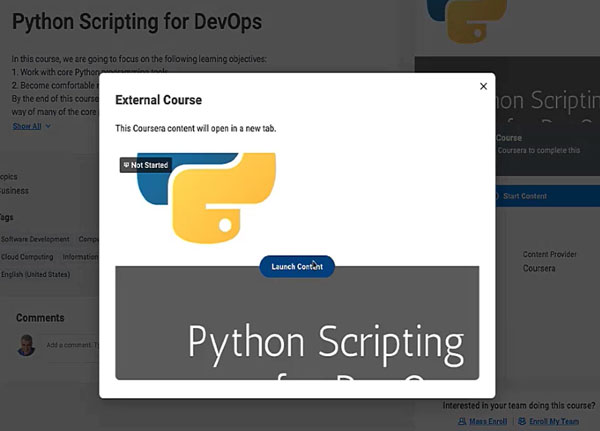The width and height of the screenshot is (600, 431).
Task: Click the Start Content button on the page
Action: tap(548, 196)
